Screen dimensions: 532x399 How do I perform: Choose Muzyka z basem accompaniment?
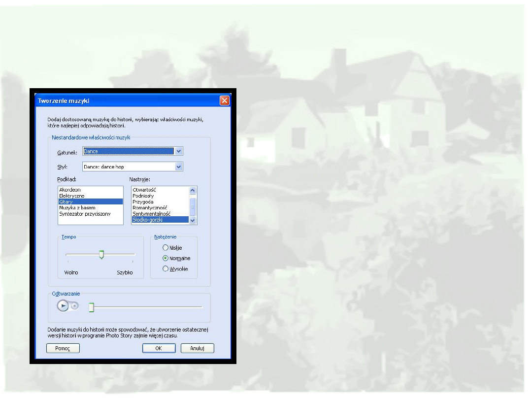click(77, 208)
